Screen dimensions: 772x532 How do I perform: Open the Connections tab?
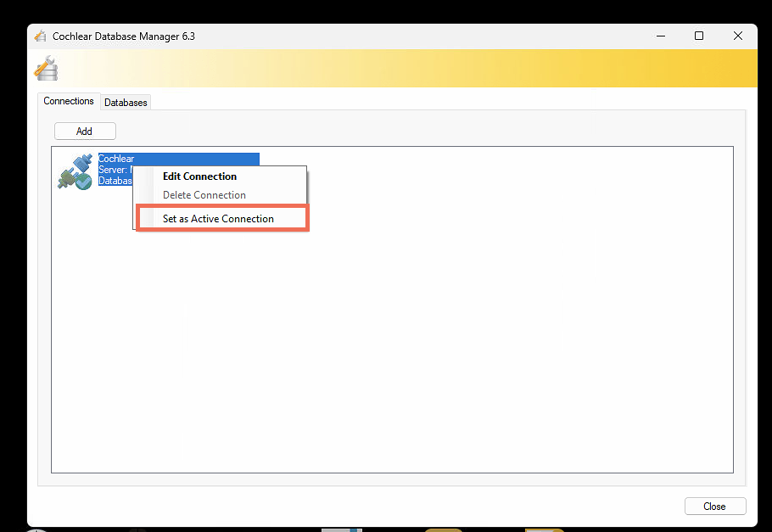(x=69, y=101)
